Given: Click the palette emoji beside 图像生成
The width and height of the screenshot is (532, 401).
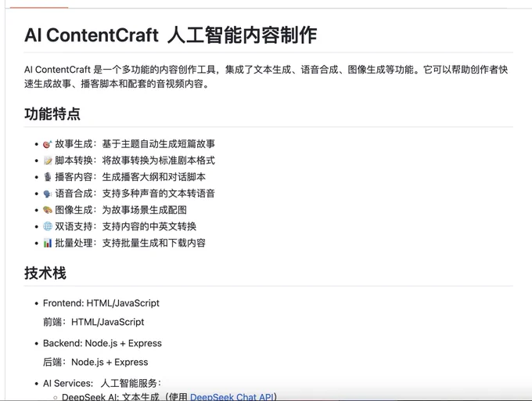Looking at the screenshot, I should [48, 210].
